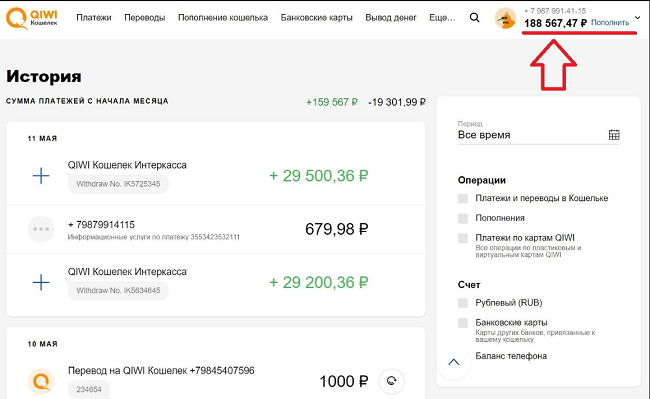Image resolution: width=650 pixels, height=399 pixels.
Task: Open the profile avatar picture
Action: [505, 19]
